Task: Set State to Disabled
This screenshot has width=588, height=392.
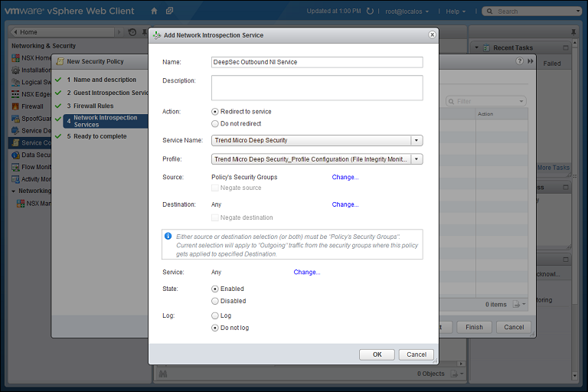Action: click(215, 301)
